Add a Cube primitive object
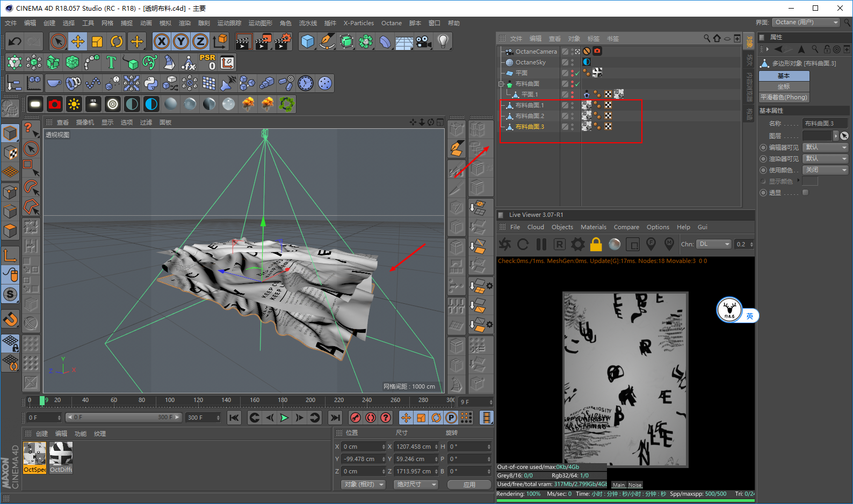Viewport: 853px width, 504px height. tap(307, 41)
